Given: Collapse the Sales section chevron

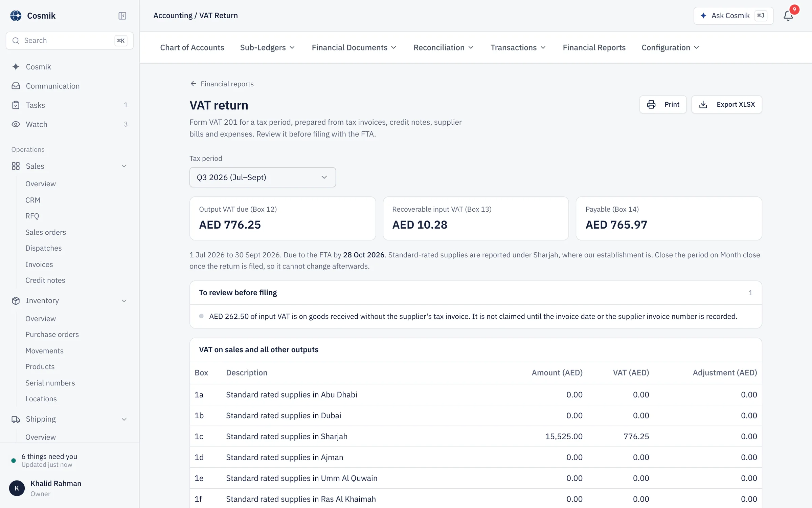Looking at the screenshot, I should (124, 166).
